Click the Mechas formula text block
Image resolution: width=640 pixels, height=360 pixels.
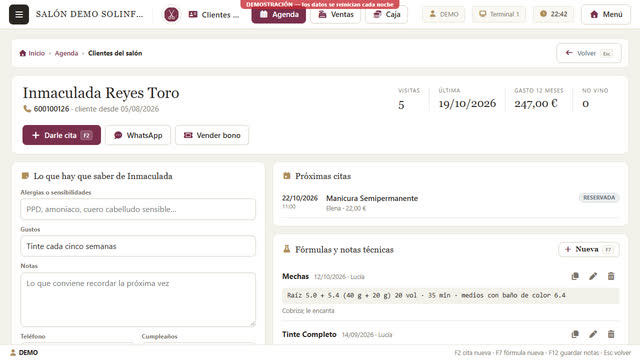(451, 296)
